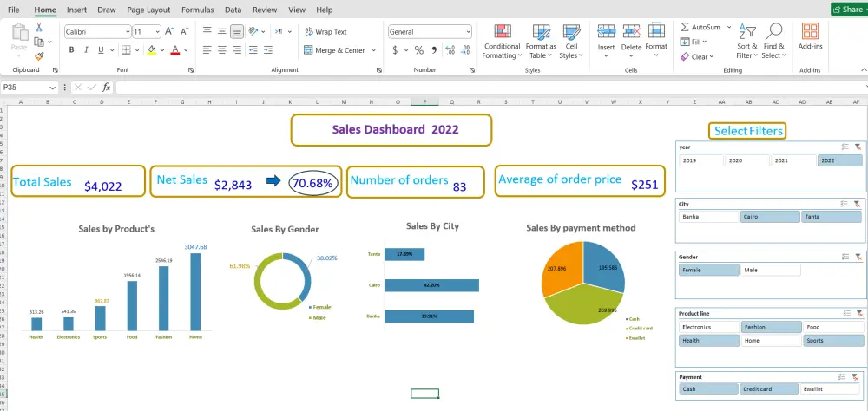Decrease the cell indent
The height and width of the screenshot is (411, 868).
pyautogui.click(x=253, y=50)
